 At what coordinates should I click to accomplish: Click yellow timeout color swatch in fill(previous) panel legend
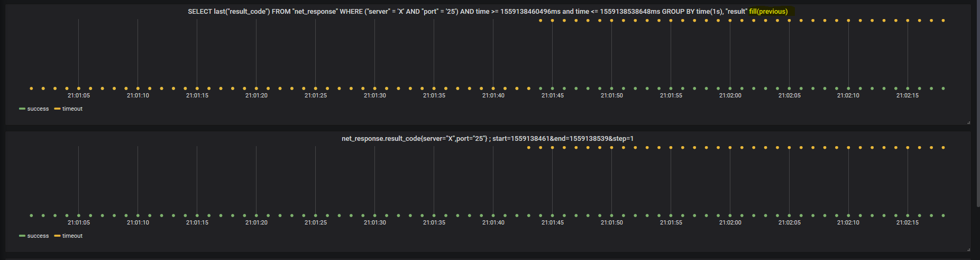pos(57,109)
